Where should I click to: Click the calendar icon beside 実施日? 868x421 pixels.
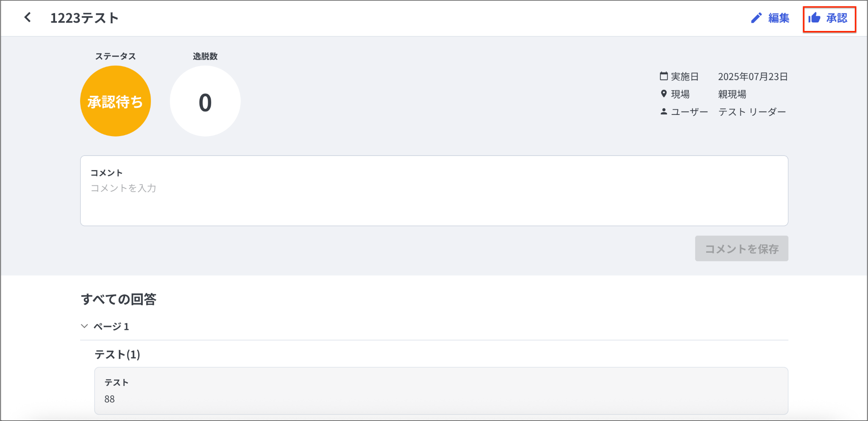pyautogui.click(x=664, y=76)
